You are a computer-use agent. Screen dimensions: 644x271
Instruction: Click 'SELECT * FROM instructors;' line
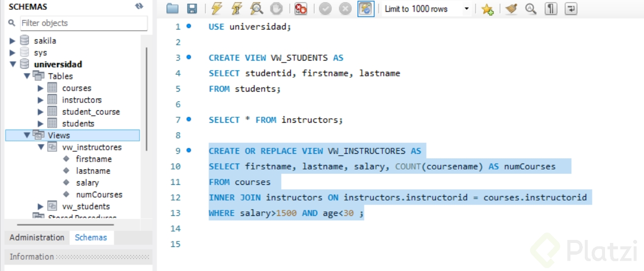pyautogui.click(x=275, y=120)
